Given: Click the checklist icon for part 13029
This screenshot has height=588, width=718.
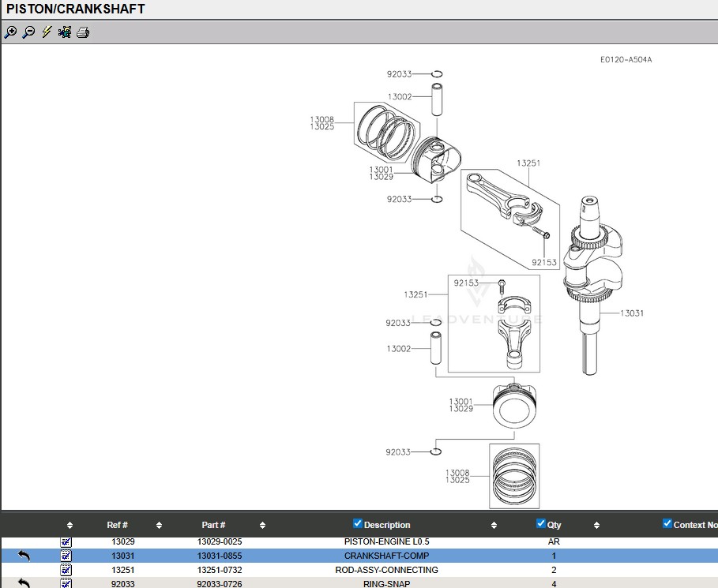Looking at the screenshot, I should click(66, 542).
